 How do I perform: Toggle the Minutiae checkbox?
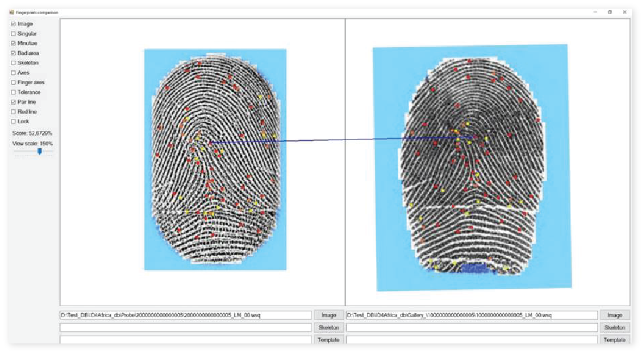click(x=14, y=43)
